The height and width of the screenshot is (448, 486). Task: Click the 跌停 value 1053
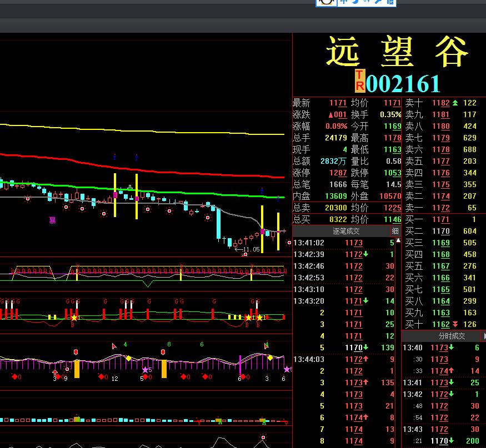pyautogui.click(x=392, y=173)
